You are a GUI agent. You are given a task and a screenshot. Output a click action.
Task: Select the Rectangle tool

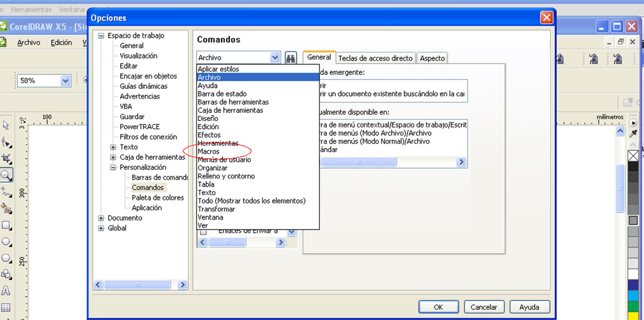click(5, 225)
